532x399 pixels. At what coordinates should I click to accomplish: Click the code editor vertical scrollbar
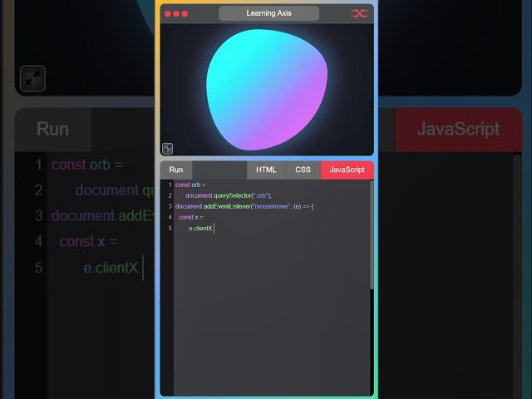click(x=372, y=234)
